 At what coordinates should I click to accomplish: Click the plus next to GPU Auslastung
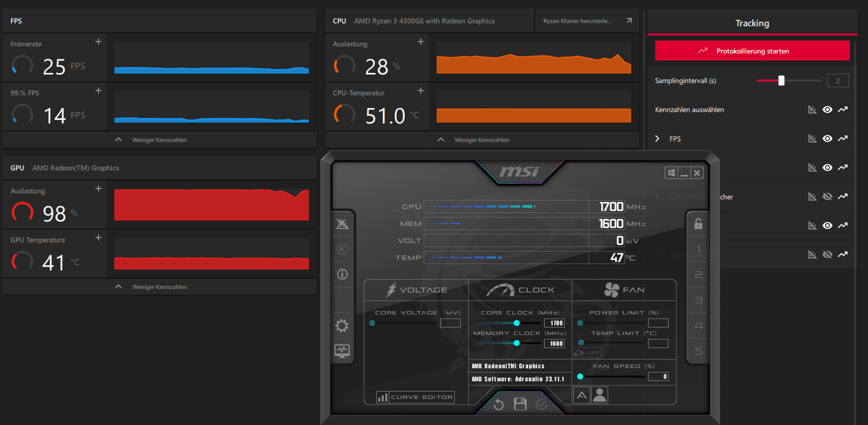click(98, 188)
